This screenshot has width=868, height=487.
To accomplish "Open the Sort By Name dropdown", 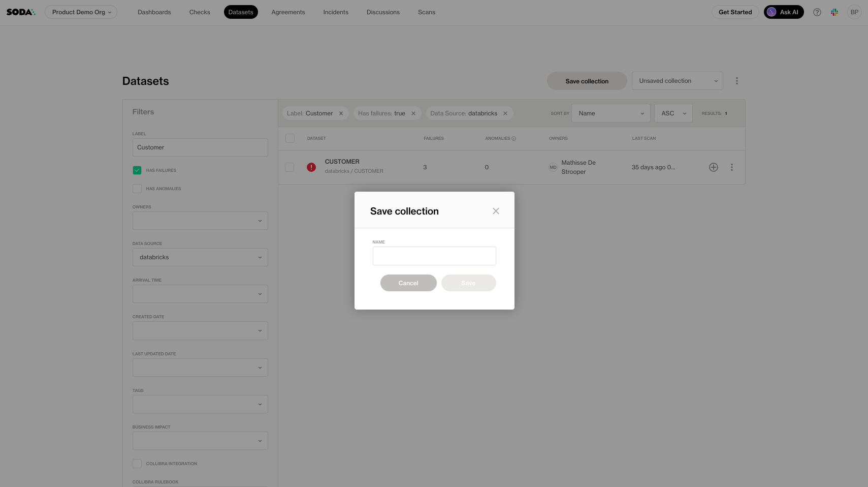I will [610, 113].
